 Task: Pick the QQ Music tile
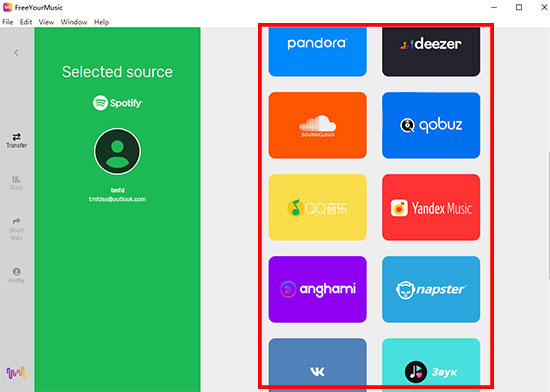[317, 207]
